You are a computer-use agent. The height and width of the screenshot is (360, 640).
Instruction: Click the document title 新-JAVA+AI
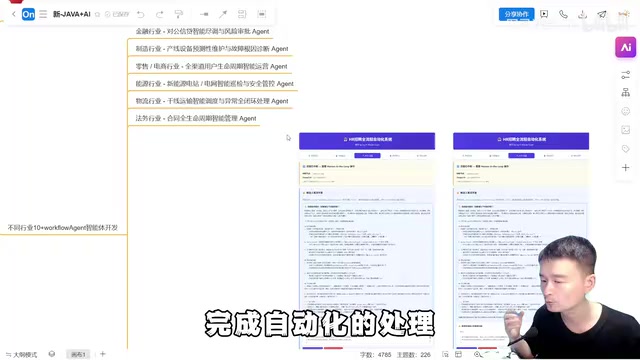pyautogui.click(x=71, y=14)
